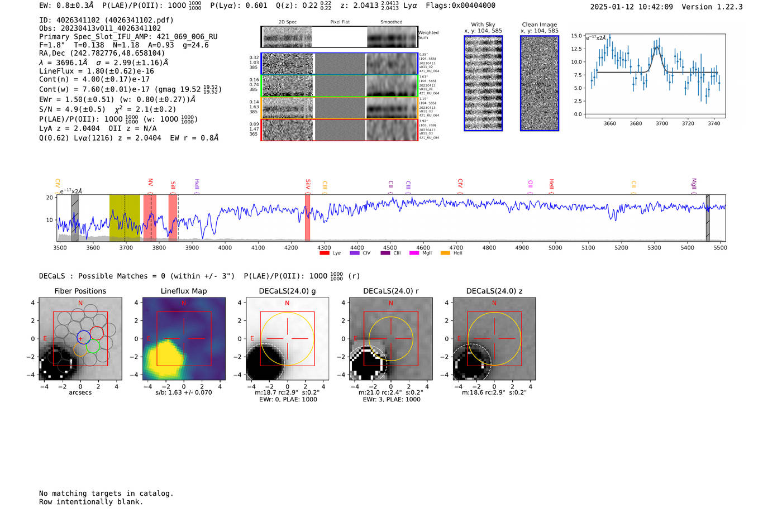Click the red fiber circle in Fiber Positions
The image size is (782, 532).
pyautogui.click(x=97, y=333)
